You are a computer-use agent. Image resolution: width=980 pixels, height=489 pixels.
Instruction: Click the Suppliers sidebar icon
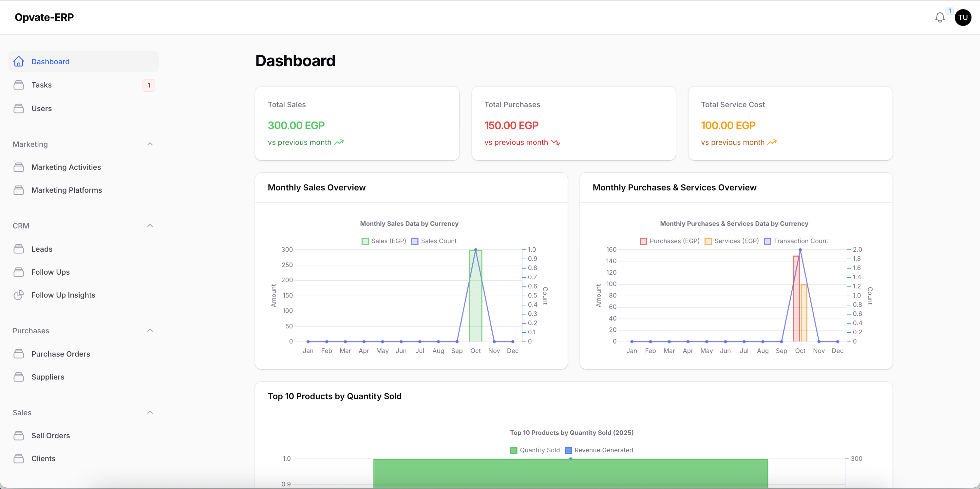pyautogui.click(x=19, y=377)
